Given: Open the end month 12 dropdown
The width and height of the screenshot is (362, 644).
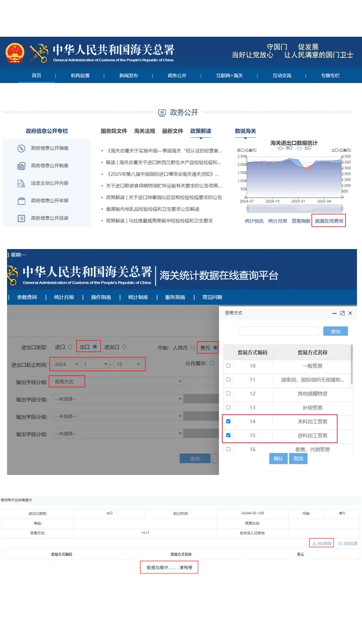Looking at the screenshot, I should (128, 364).
